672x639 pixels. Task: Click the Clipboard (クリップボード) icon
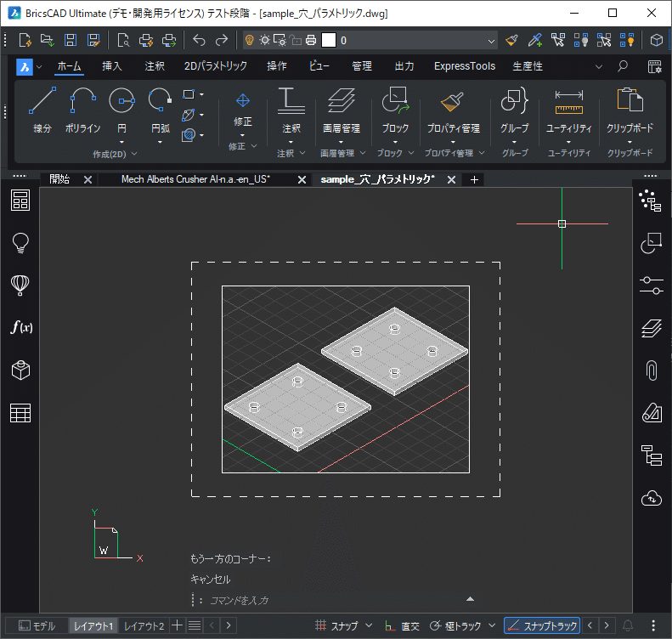(630, 99)
